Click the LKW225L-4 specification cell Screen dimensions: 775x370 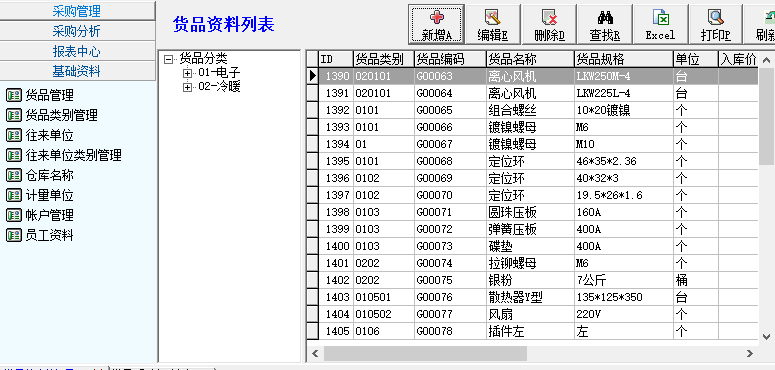pos(624,93)
